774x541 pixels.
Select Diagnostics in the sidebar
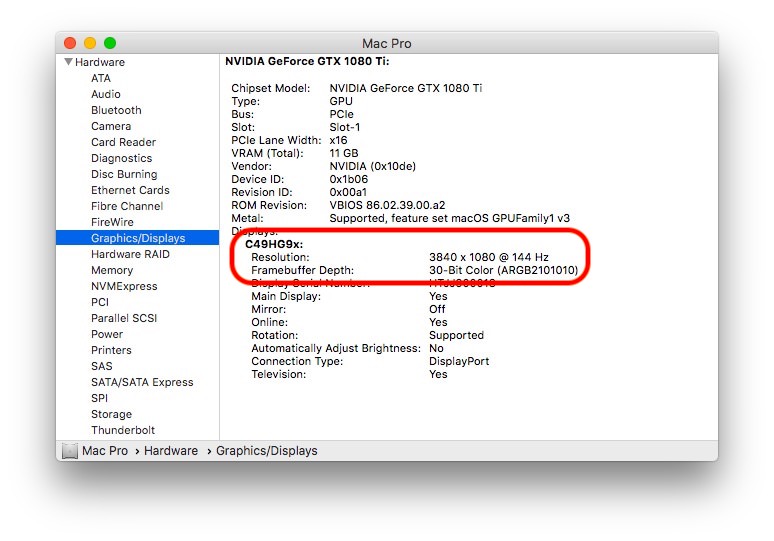coord(121,158)
